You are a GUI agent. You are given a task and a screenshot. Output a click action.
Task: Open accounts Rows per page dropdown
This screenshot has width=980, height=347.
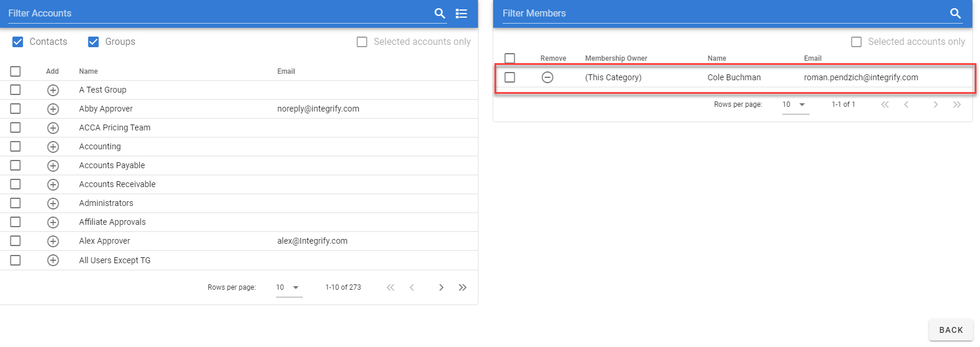point(289,287)
